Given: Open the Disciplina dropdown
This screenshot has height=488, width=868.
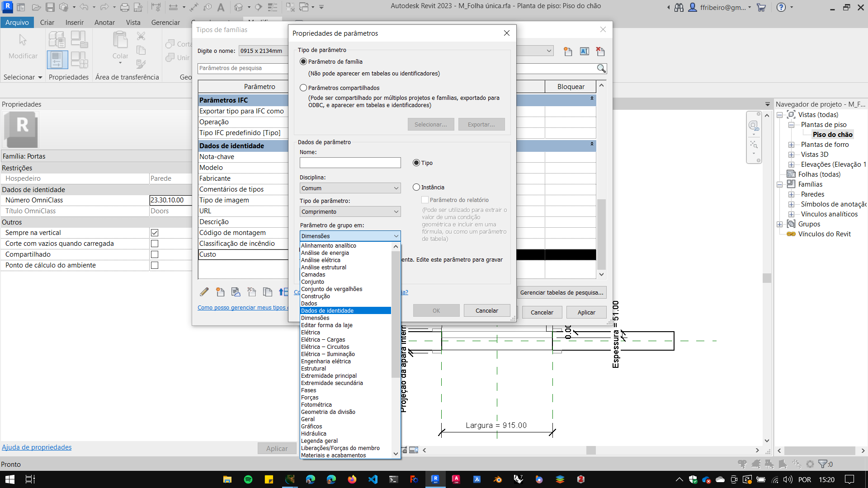Looking at the screenshot, I should click(350, 188).
